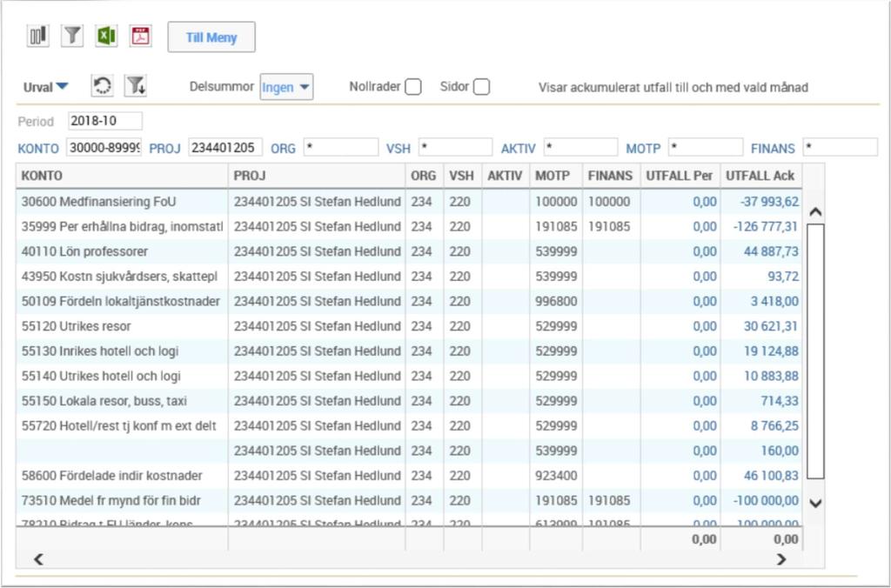Click the Till Meny button

click(211, 37)
